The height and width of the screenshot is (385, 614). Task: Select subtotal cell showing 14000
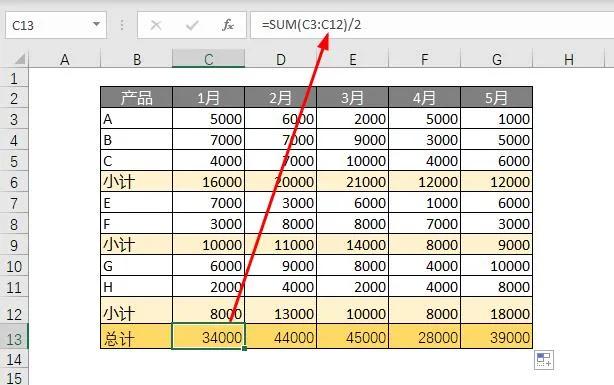point(352,244)
